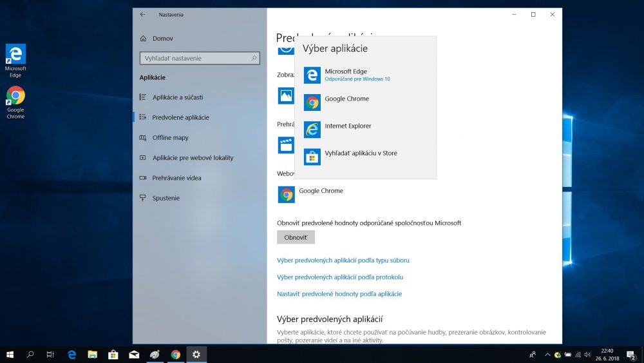This screenshot has width=644, height=363.
Task: Click the Microsoft Edge icon in picker
Action: 312,75
